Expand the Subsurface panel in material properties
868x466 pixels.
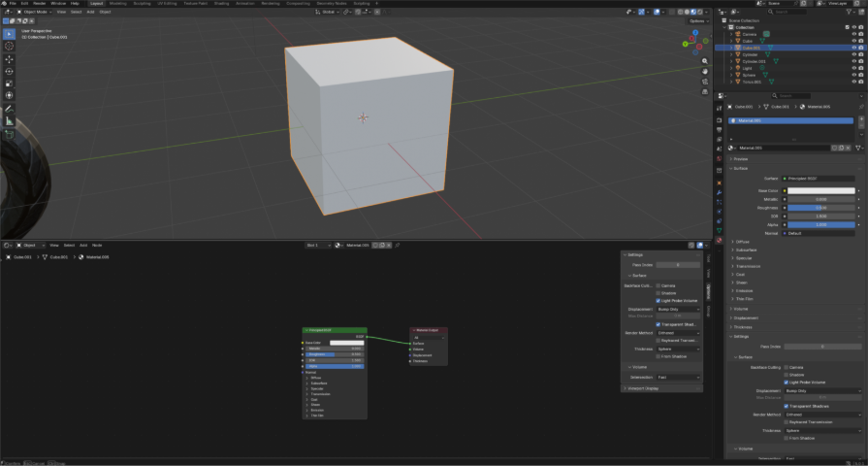(x=745, y=250)
